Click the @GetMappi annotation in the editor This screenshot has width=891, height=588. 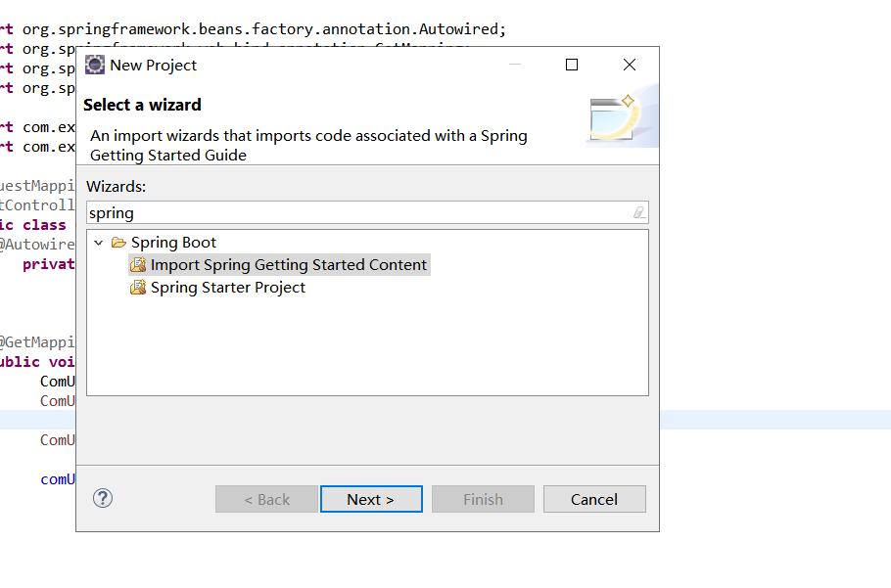click(36, 341)
